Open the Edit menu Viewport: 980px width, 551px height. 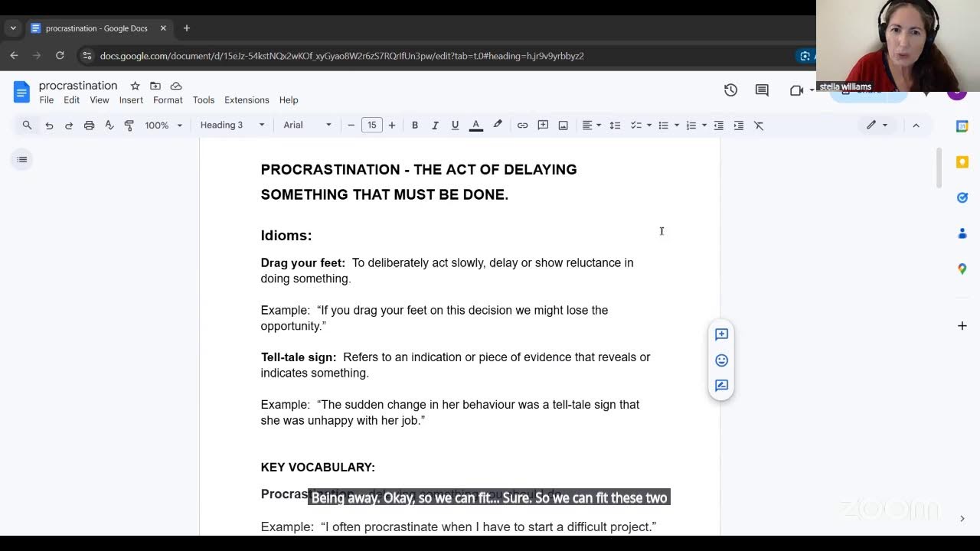pyautogui.click(x=71, y=100)
